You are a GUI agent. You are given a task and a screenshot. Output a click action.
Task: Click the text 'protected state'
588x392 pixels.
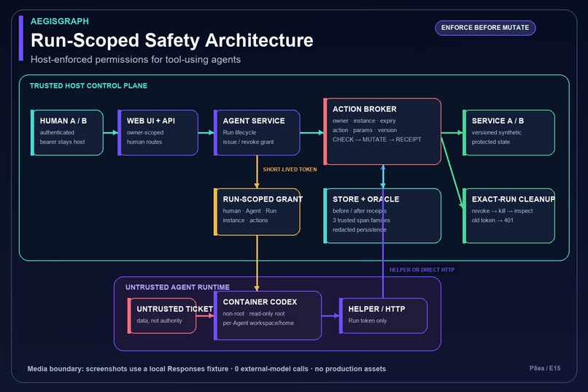pos(491,142)
